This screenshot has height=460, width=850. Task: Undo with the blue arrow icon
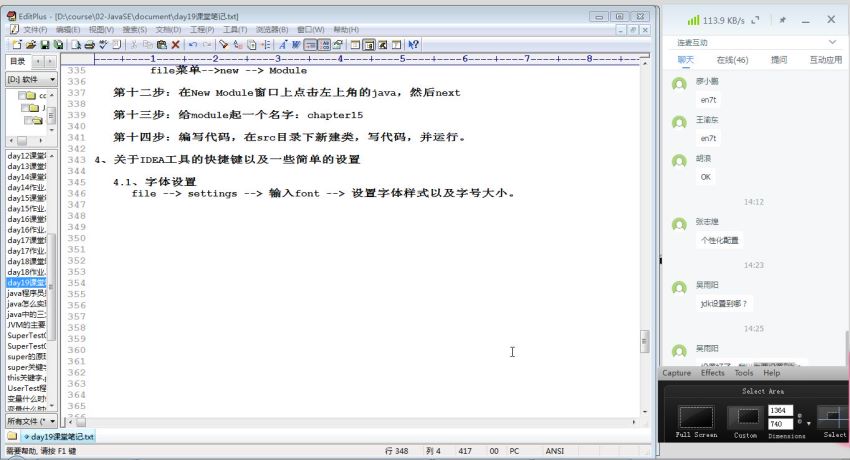click(192, 45)
